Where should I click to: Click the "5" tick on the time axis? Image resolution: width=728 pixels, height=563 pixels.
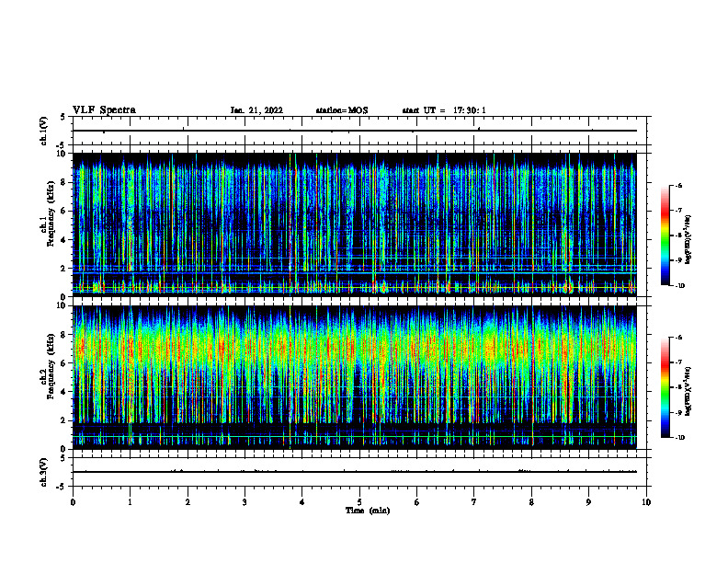click(359, 502)
